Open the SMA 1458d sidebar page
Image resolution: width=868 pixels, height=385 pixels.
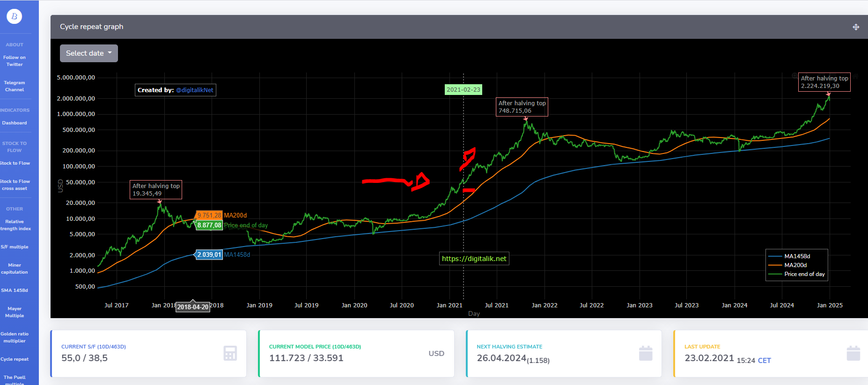click(x=15, y=291)
